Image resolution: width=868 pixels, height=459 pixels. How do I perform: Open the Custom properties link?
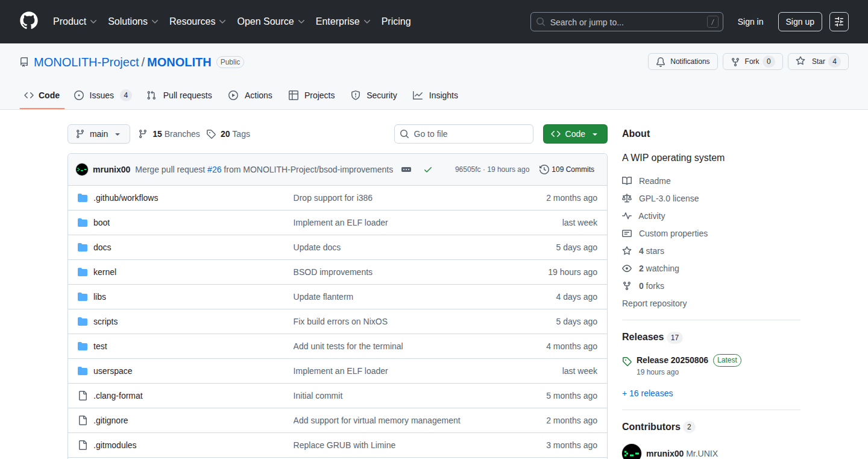pyautogui.click(x=673, y=233)
